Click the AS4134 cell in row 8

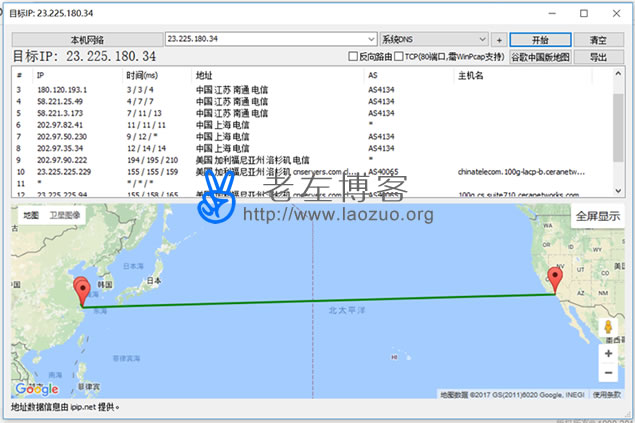[381, 149]
